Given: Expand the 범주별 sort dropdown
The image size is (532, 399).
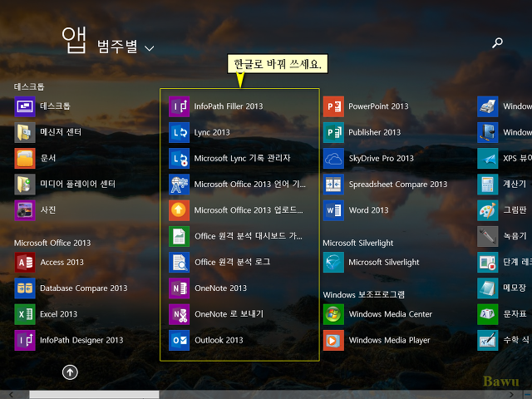Looking at the screenshot, I should click(x=126, y=47).
